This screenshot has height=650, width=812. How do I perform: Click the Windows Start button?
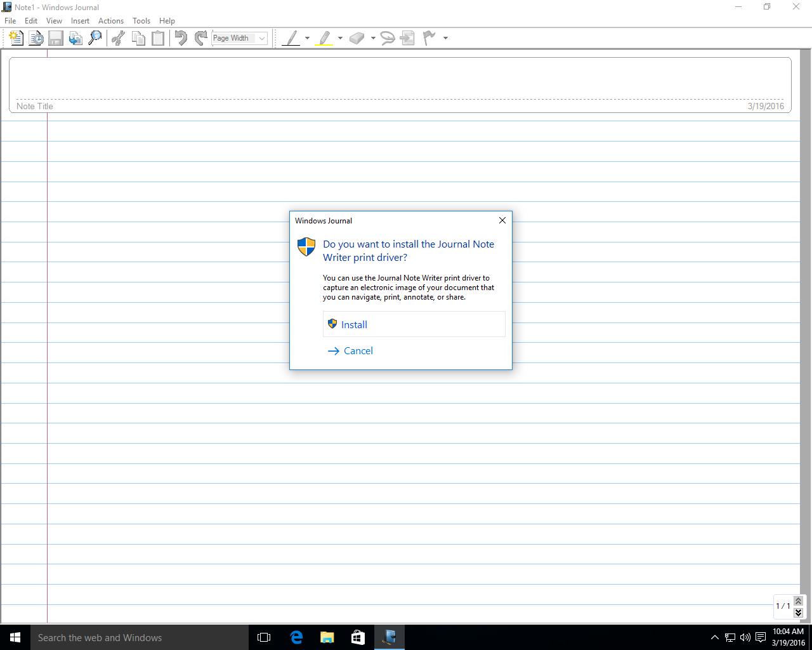(x=15, y=637)
